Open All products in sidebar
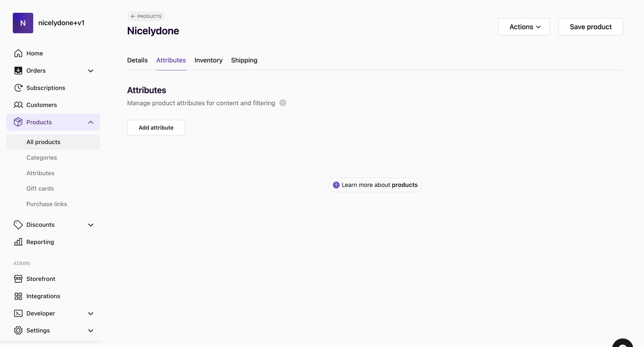644x347 pixels. pos(53,142)
